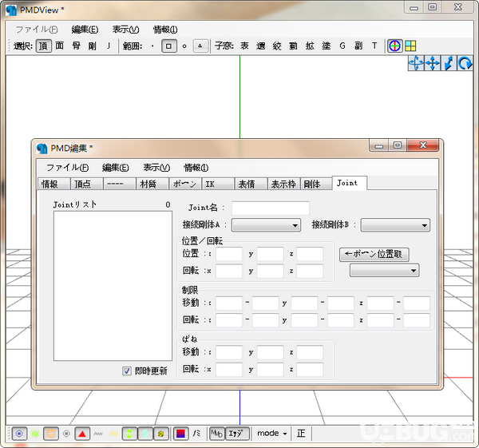Click the circular arrow reset view icon
This screenshot has width=479, height=448.
(x=465, y=63)
